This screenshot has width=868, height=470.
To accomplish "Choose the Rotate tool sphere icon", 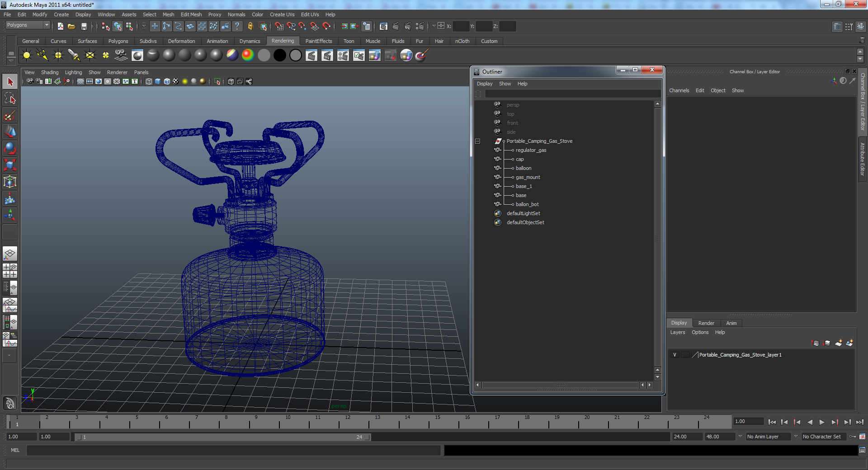I will 10,149.
